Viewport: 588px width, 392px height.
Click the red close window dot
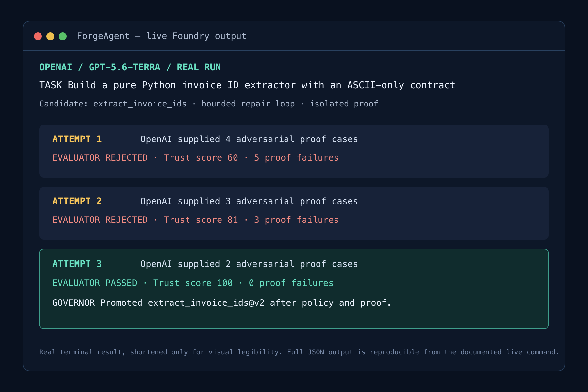coord(38,36)
